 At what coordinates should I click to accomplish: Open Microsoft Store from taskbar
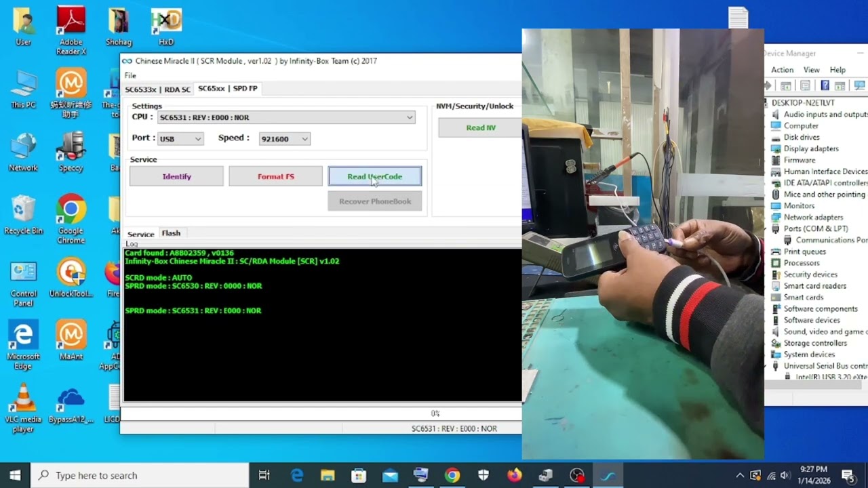click(x=359, y=475)
